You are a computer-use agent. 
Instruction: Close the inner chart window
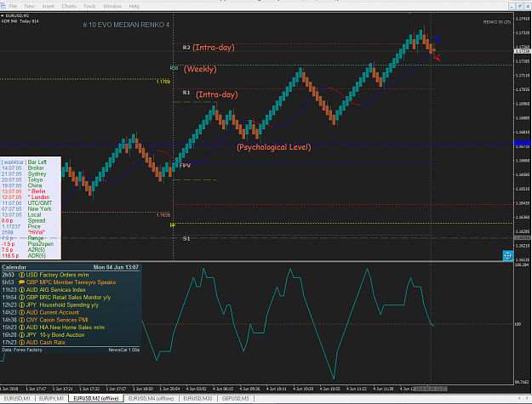tap(528, 6)
